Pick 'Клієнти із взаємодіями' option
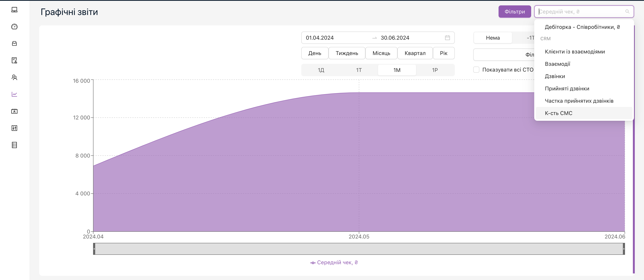The image size is (644, 280). tap(575, 52)
